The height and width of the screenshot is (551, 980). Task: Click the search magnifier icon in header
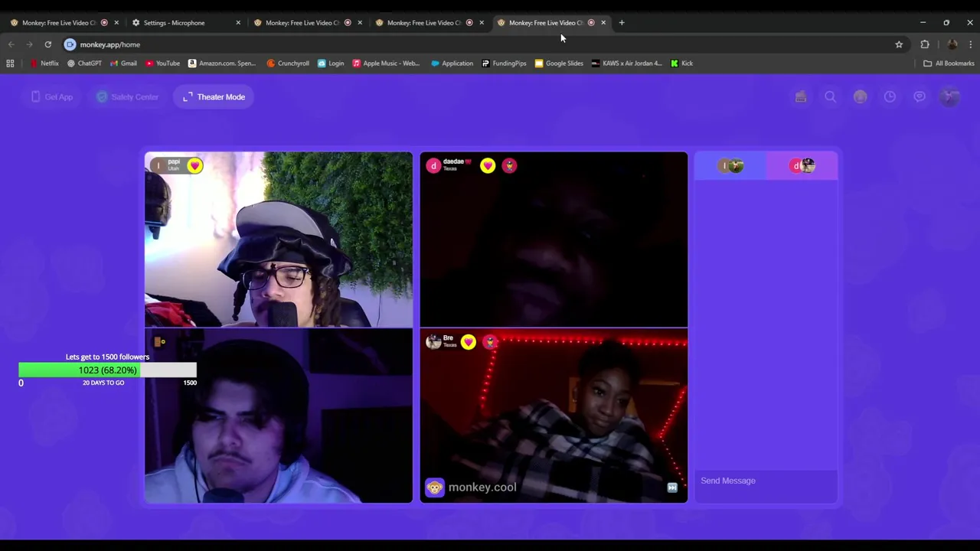pos(831,97)
